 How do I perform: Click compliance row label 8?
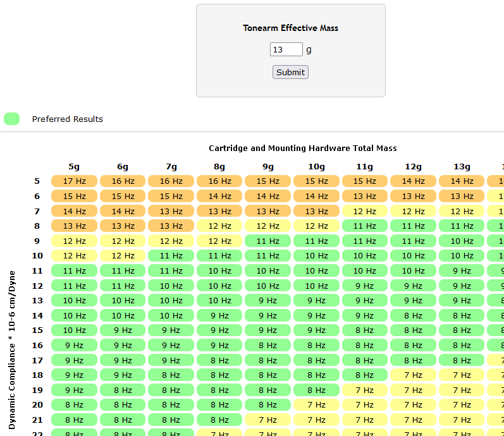pos(37,226)
